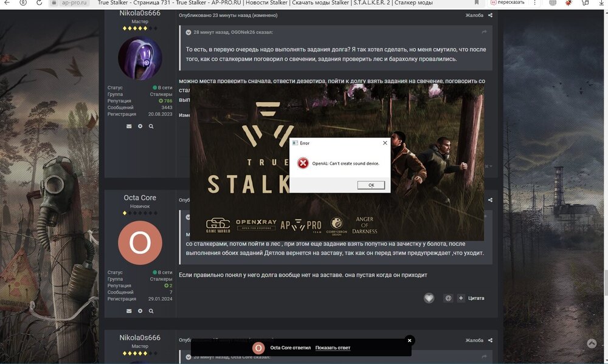Screen dimensions: 608x364
Task: Click Nikola0s666's reputation value 786
Action: pos(165,101)
